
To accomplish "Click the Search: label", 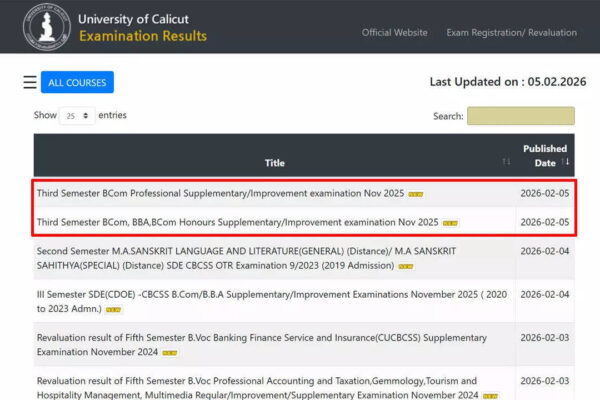I will point(448,116).
